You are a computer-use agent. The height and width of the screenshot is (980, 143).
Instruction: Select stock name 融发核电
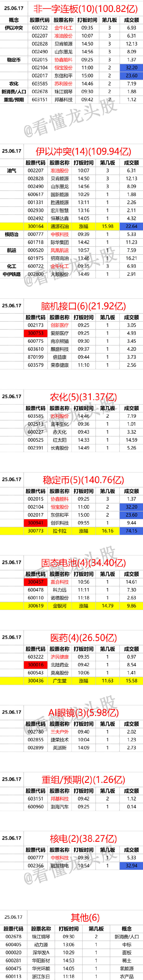[x=60, y=866]
